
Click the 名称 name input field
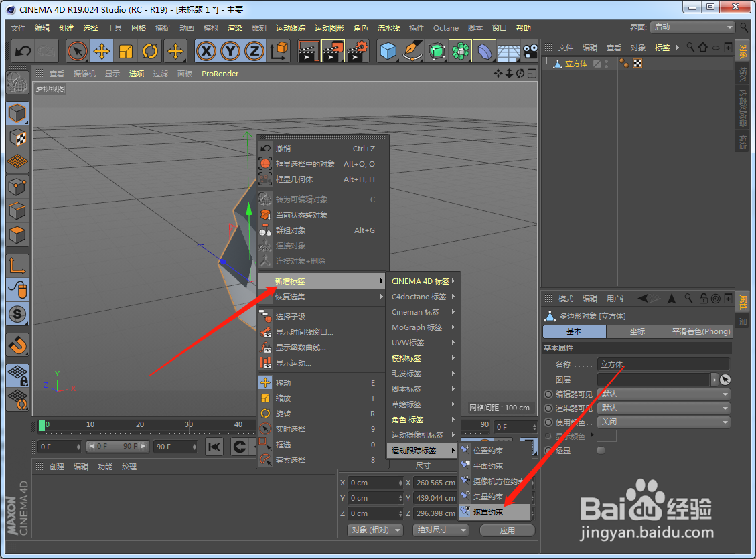click(664, 364)
